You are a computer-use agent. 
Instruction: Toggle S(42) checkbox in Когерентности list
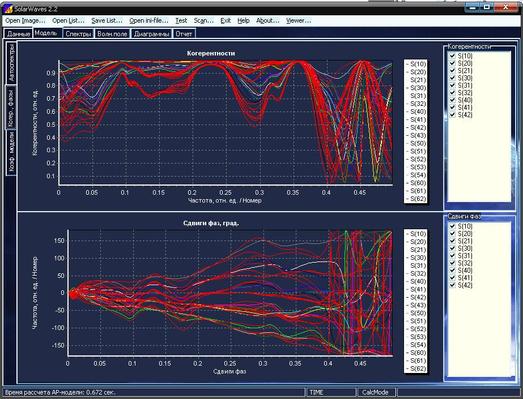[453, 115]
